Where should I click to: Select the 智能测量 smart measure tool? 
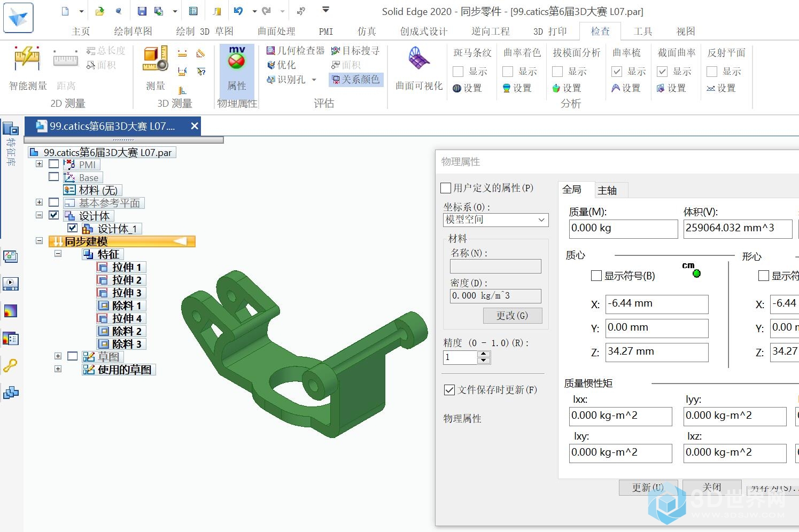coord(28,68)
